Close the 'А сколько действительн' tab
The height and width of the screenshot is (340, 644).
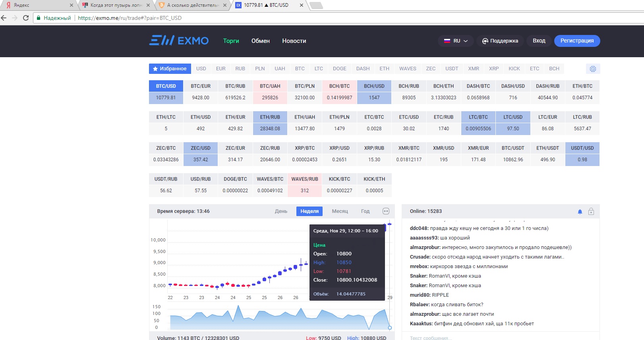tap(225, 5)
